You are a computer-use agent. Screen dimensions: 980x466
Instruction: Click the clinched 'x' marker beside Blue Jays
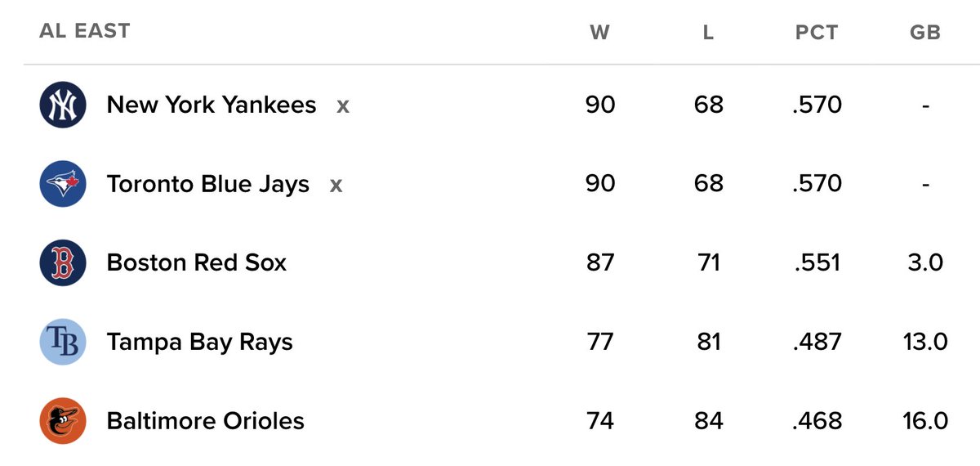[336, 186]
